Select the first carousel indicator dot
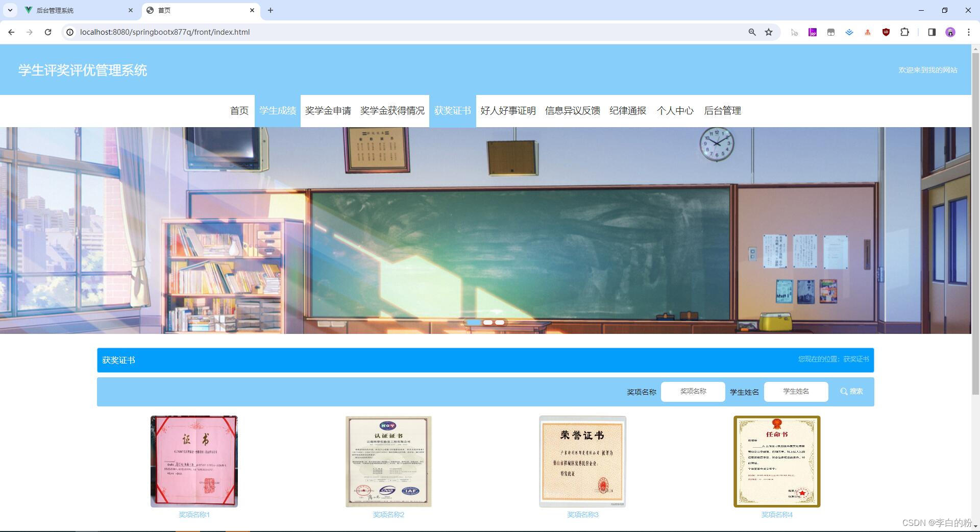The width and height of the screenshot is (980, 532). click(474, 322)
